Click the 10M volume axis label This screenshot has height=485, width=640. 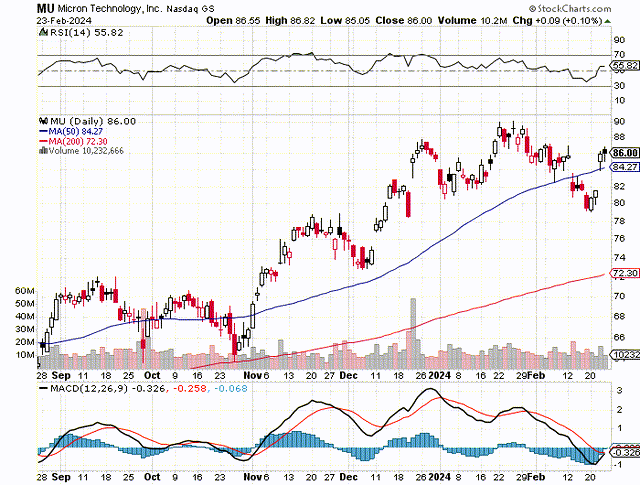[x=25, y=355]
